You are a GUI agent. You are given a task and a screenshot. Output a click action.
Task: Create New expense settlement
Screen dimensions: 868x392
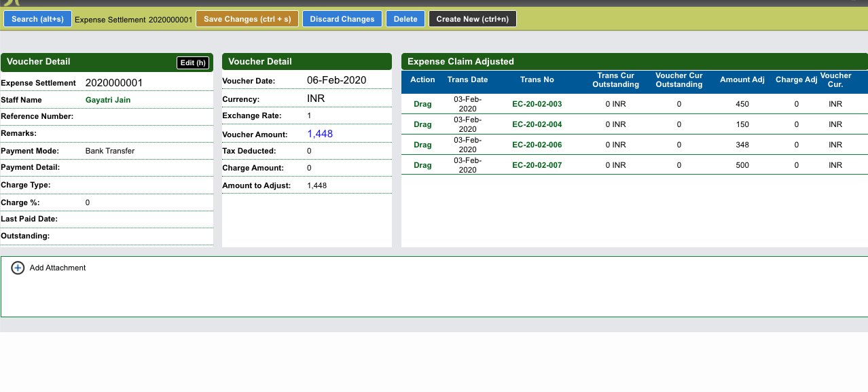click(x=472, y=19)
